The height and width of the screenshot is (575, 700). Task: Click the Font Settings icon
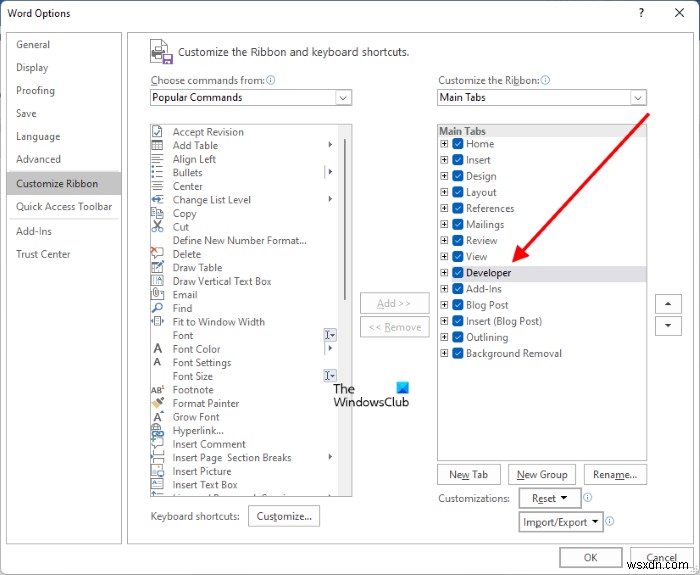[157, 362]
